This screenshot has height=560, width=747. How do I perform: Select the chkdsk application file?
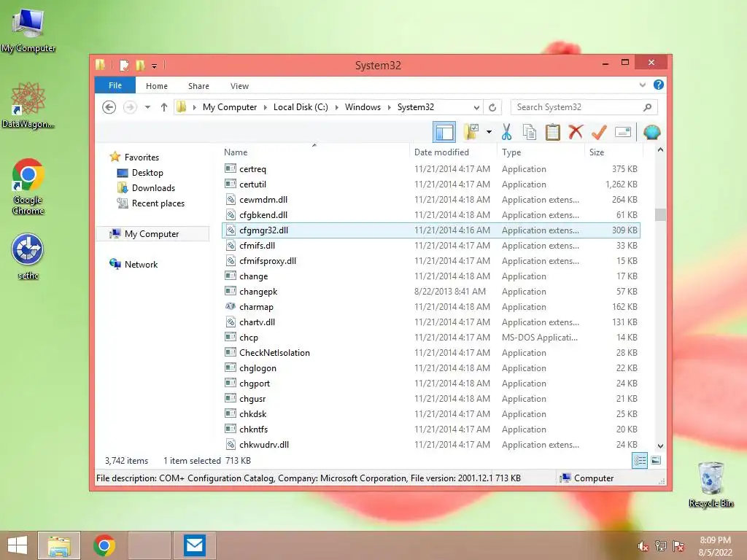point(431,414)
